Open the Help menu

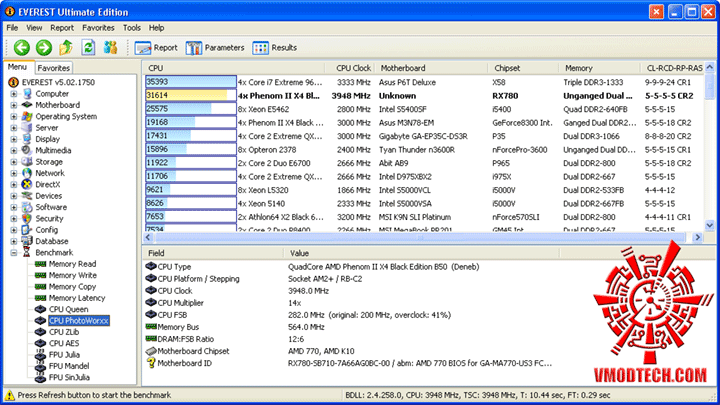(x=157, y=28)
